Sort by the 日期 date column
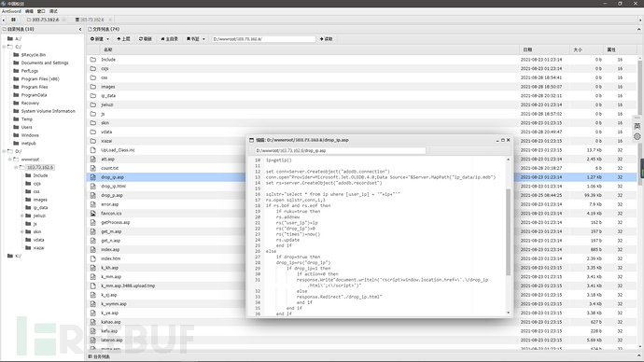This screenshot has height=362, width=644. [x=527, y=49]
